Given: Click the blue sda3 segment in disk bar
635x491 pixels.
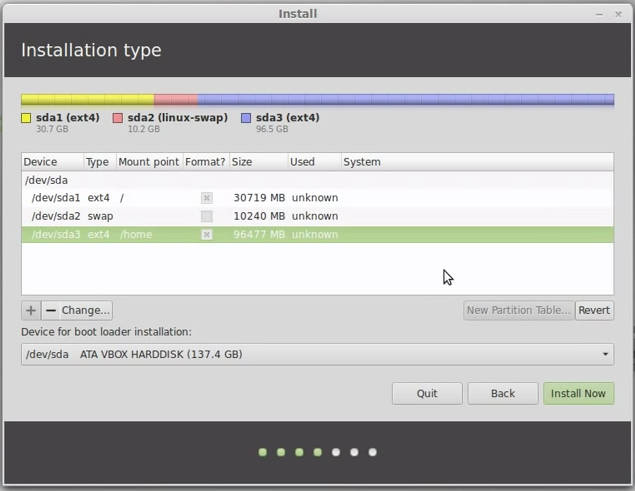Looking at the screenshot, I should click(x=405, y=100).
